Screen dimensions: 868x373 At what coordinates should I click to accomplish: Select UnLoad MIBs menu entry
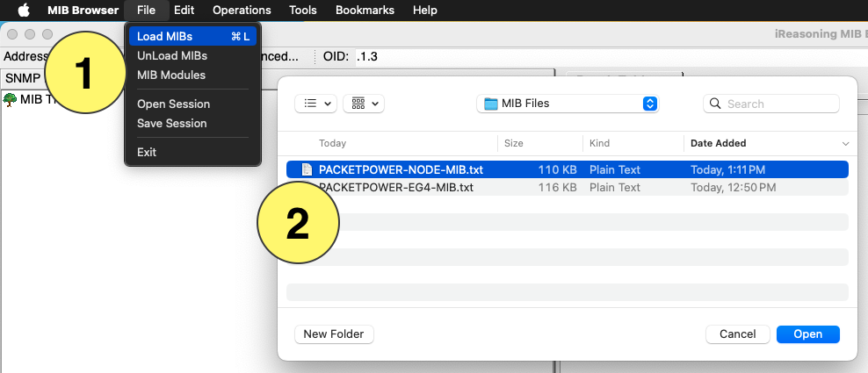tap(172, 55)
